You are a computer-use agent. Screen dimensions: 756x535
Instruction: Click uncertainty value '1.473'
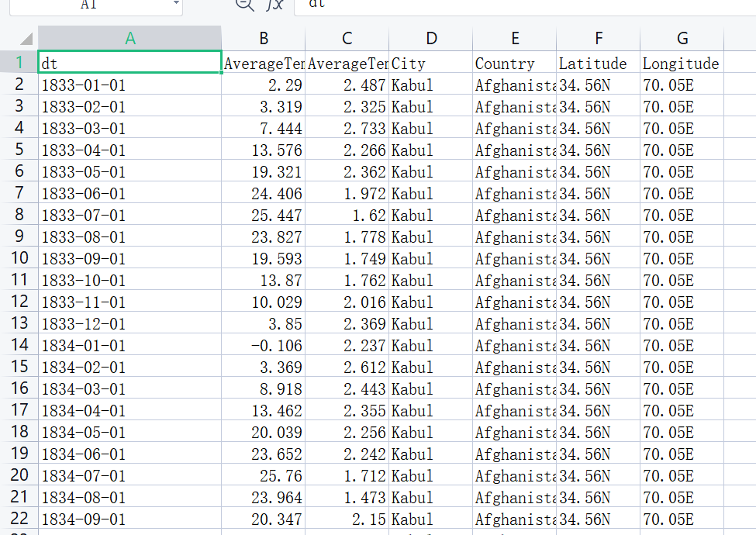point(347,497)
